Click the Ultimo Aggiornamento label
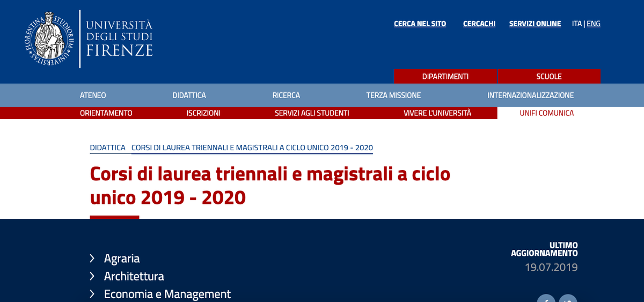644x302 pixels. (x=544, y=249)
